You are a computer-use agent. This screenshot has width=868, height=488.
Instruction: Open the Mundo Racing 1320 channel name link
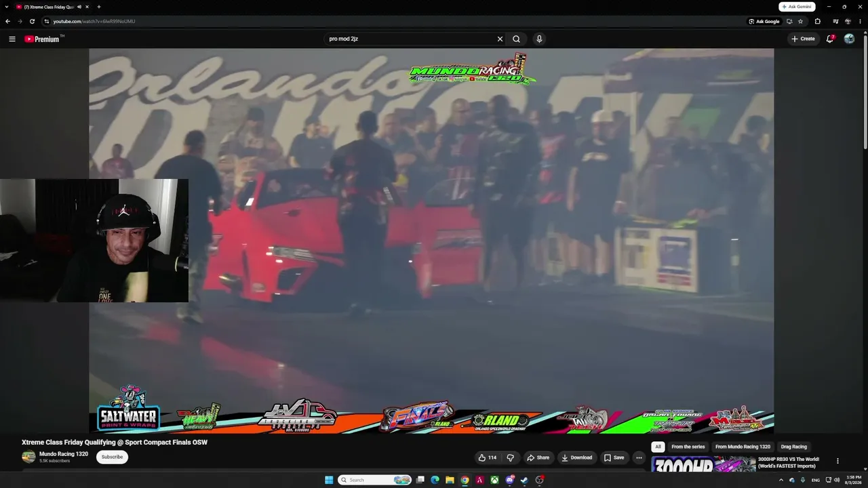(64, 454)
